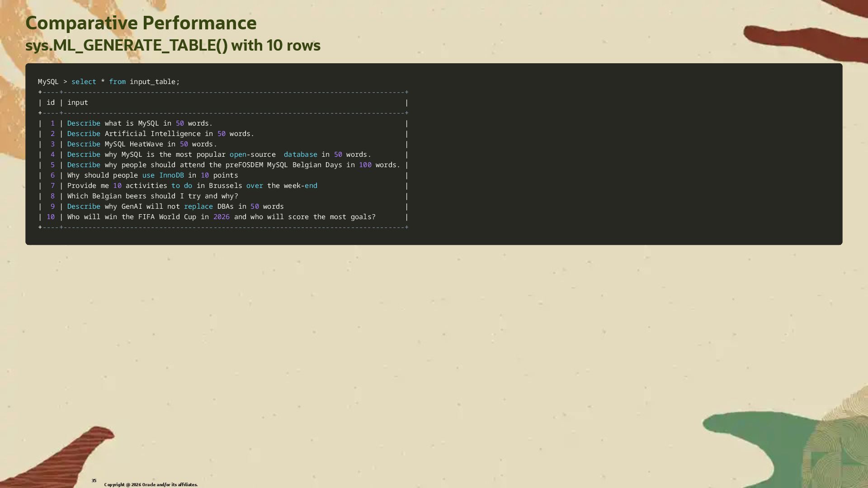The width and height of the screenshot is (868, 488).
Task: Click 'Brussels' in the row 7 text
Action: pyautogui.click(x=225, y=186)
